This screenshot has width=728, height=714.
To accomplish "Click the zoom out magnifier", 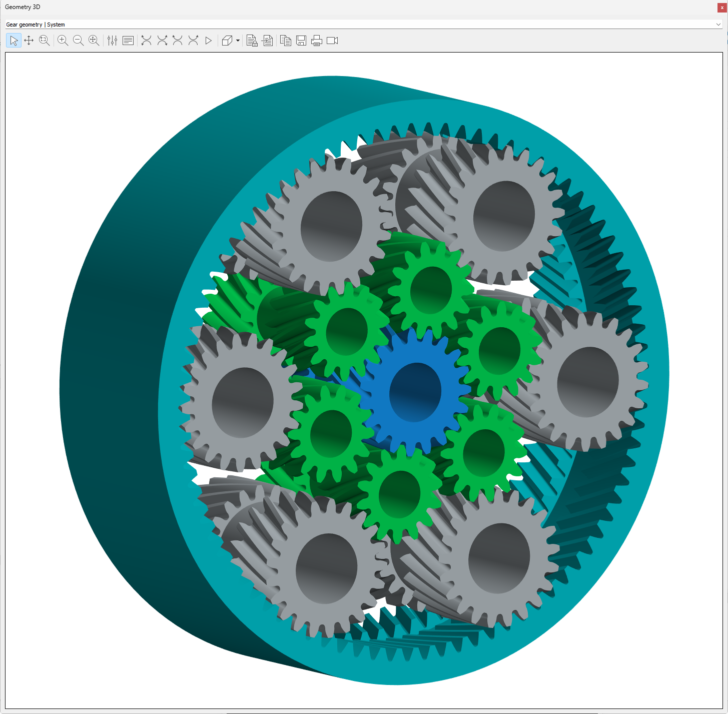I will click(78, 41).
